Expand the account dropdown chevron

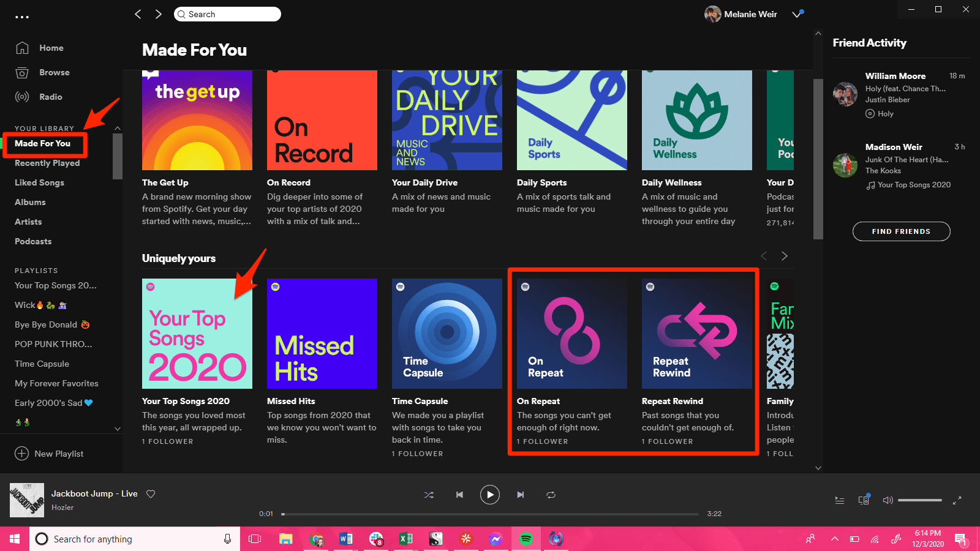(x=797, y=14)
